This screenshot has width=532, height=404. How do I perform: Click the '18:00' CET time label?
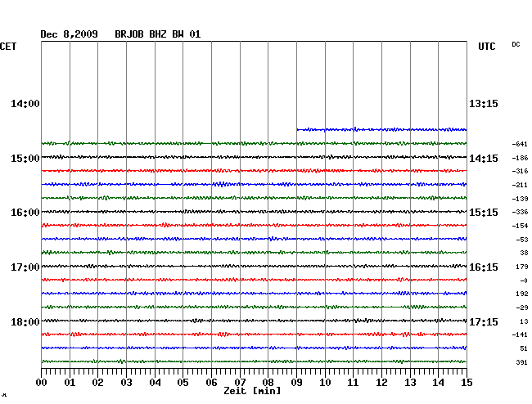click(x=25, y=321)
